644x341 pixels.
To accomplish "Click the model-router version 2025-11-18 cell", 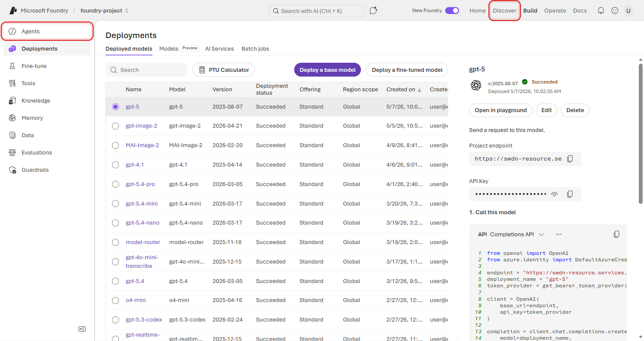I will pos(227,242).
